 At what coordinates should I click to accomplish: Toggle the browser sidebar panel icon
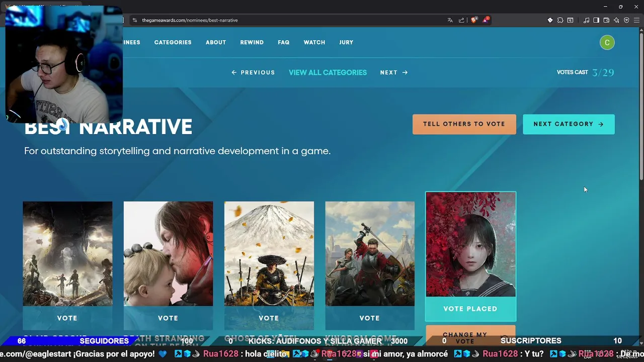[596, 20]
